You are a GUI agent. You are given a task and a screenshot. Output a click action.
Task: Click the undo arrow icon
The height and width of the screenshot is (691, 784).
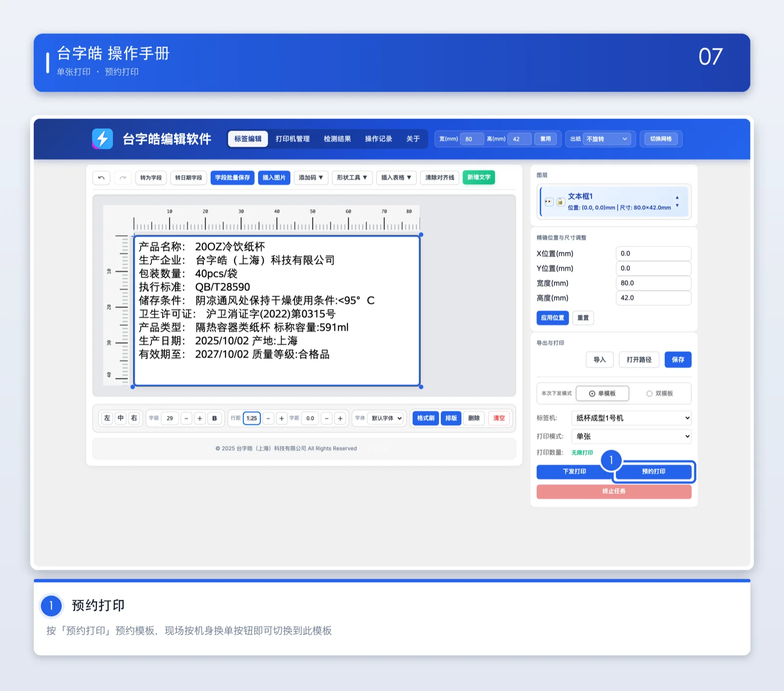(101, 177)
